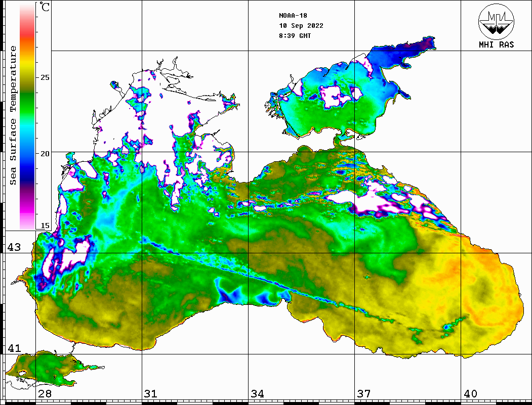This screenshot has width=532, height=405.
Task: Click the 25 mark on temperature scale
Action: click(45, 77)
